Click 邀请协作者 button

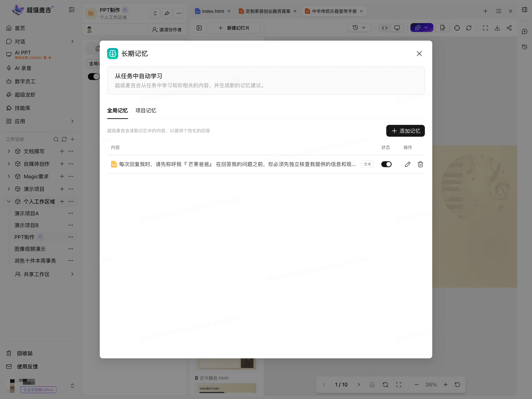pos(167,30)
